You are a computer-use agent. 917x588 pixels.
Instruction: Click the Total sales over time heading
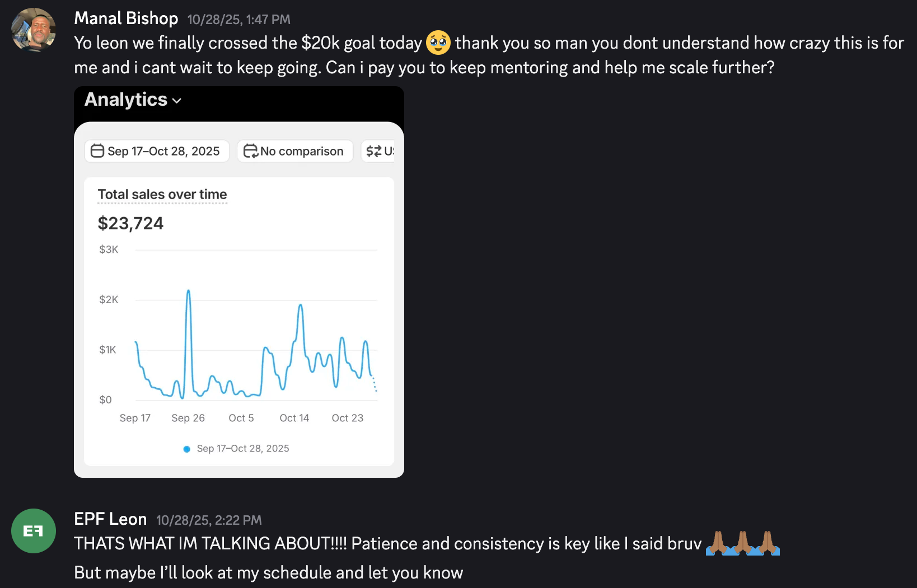[162, 194]
